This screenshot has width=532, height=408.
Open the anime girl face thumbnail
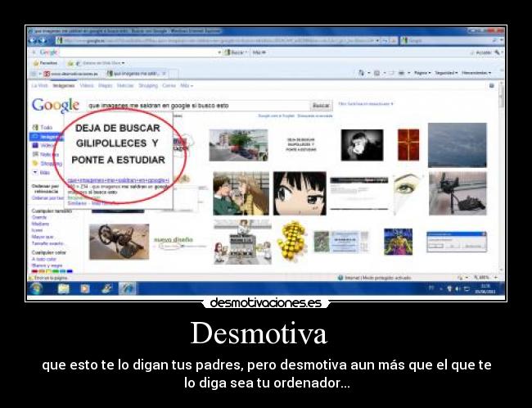tap(300, 193)
